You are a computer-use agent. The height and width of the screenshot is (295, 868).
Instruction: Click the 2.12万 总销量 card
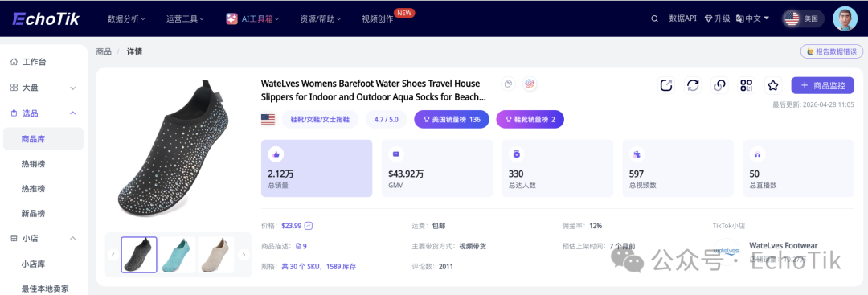(317, 168)
